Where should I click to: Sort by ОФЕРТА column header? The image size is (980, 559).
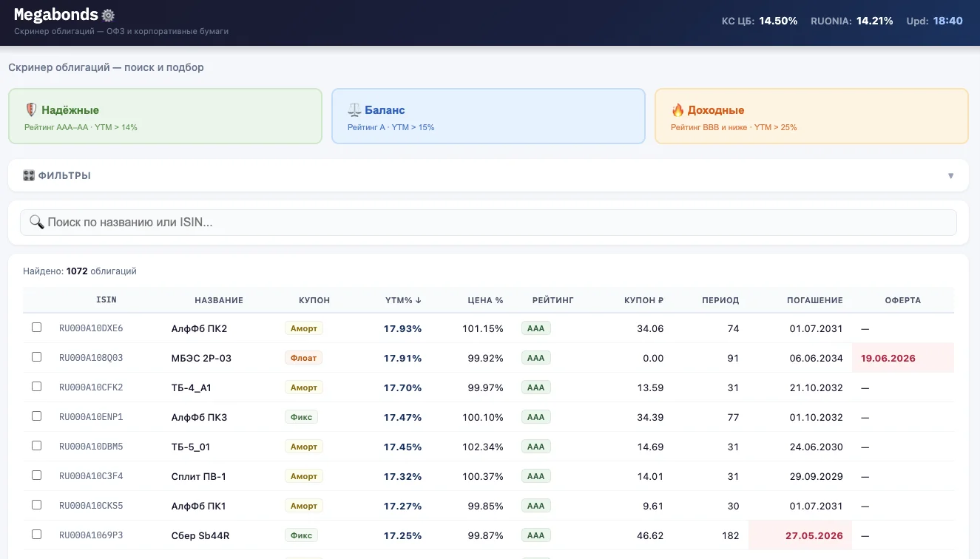pos(903,300)
